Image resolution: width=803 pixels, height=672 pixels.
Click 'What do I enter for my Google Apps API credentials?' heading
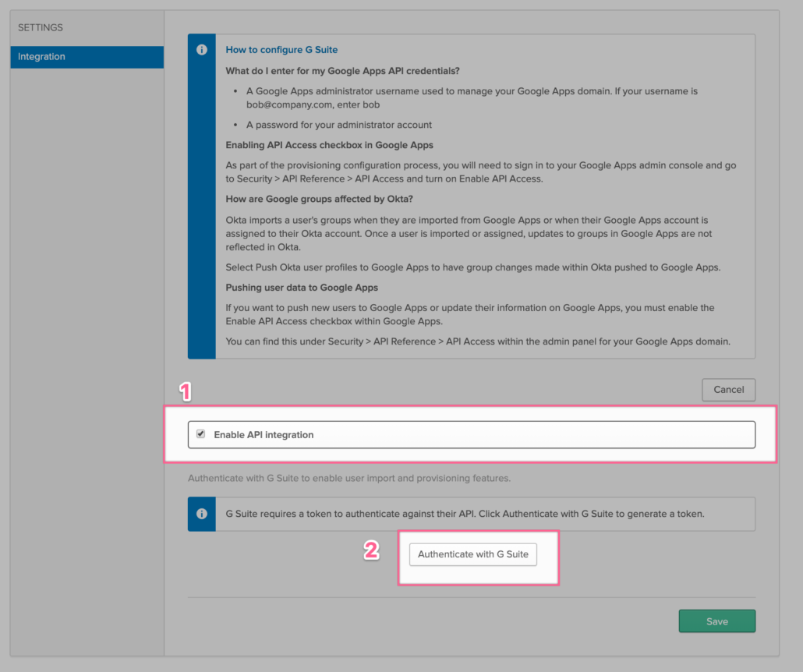(342, 71)
